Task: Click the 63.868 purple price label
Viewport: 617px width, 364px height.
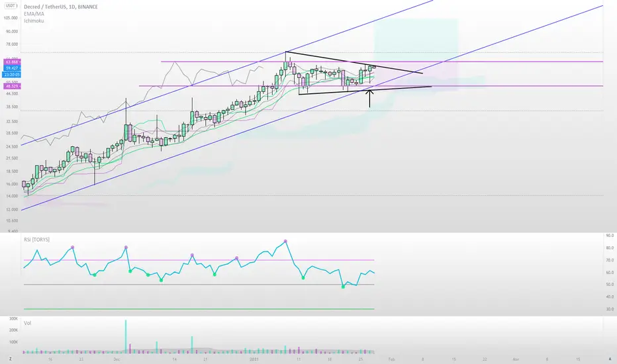Action: 12,62
